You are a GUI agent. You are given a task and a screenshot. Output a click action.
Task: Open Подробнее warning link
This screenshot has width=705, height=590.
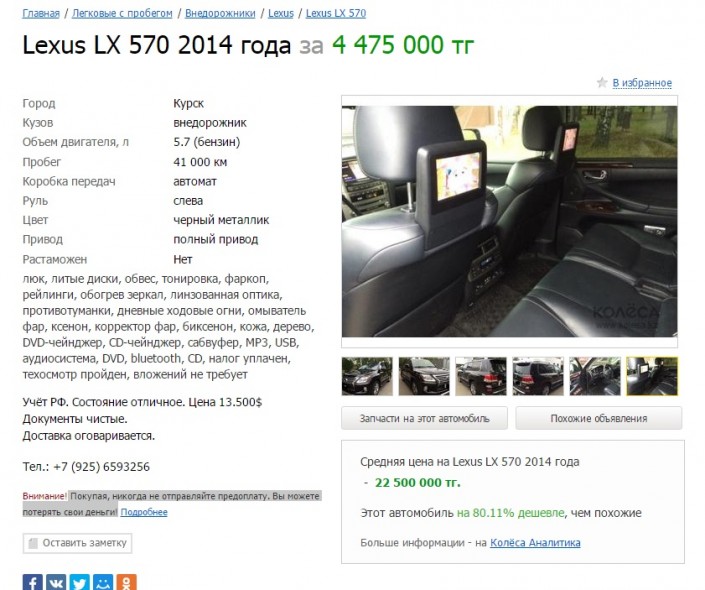click(144, 512)
